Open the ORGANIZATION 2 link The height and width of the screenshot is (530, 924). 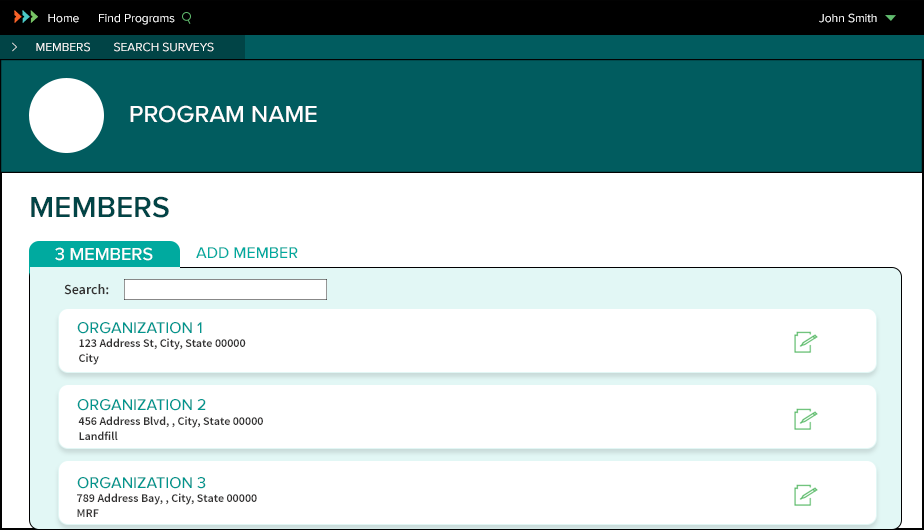[x=141, y=405]
